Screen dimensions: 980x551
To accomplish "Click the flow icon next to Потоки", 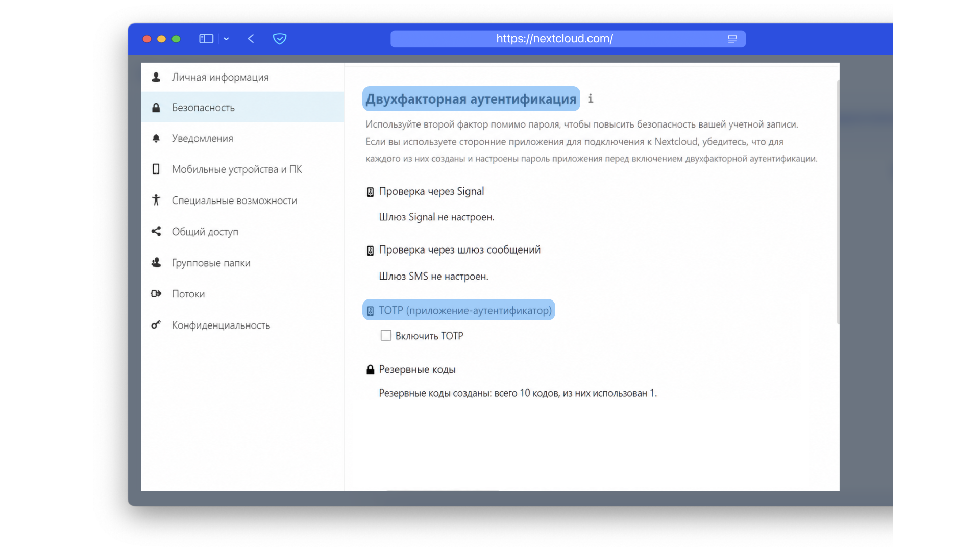I will pos(156,293).
